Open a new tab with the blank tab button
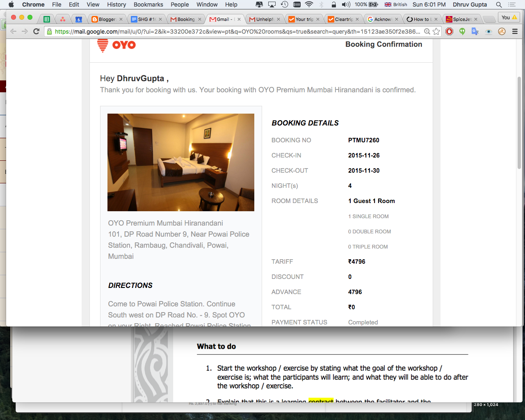Image resolution: width=525 pixels, height=420 pixels. tap(488, 19)
